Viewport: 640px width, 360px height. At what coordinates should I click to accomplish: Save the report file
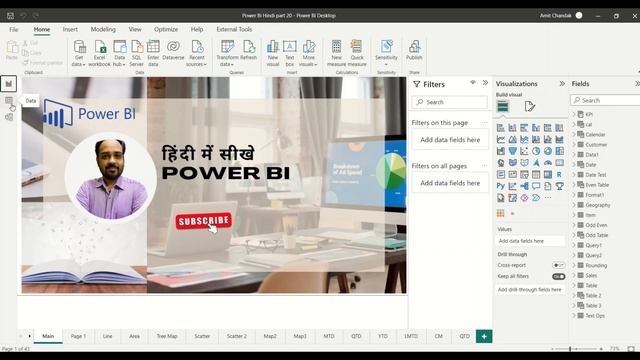click(10, 16)
